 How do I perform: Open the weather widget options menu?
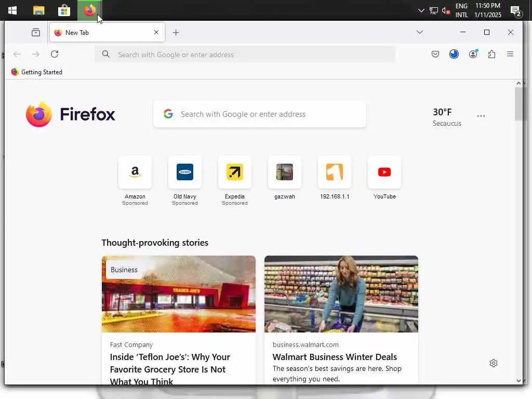(x=481, y=116)
